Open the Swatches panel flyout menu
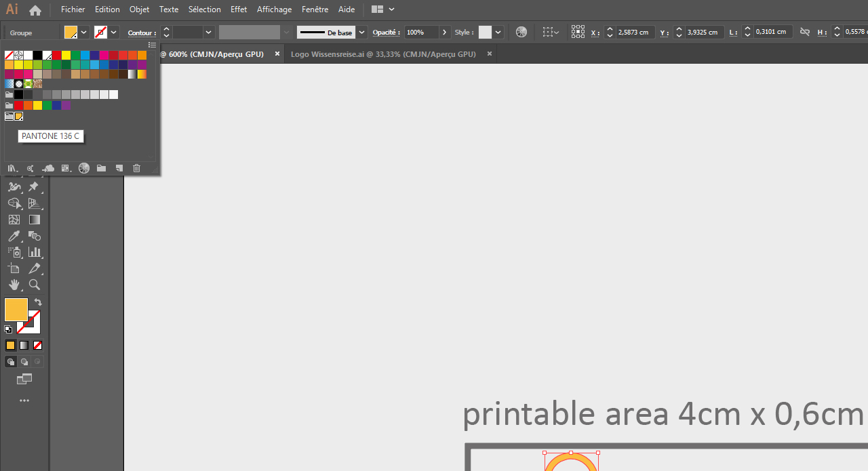Screen dimensions: 868x471 click(152, 45)
